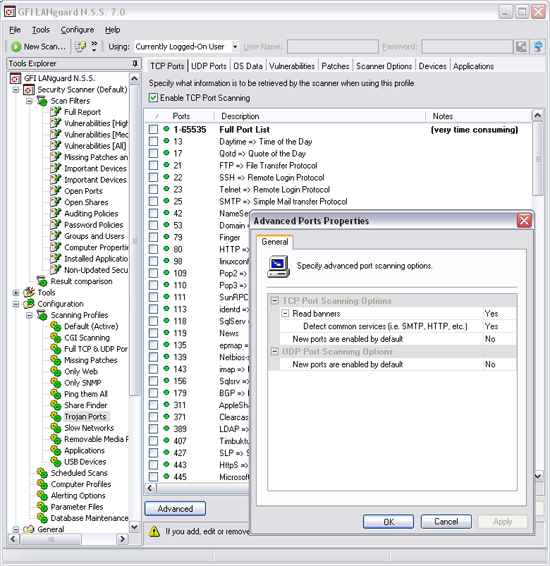Click the Open Shares filter icon
Viewport: 550px width, 566px height.
(x=56, y=202)
